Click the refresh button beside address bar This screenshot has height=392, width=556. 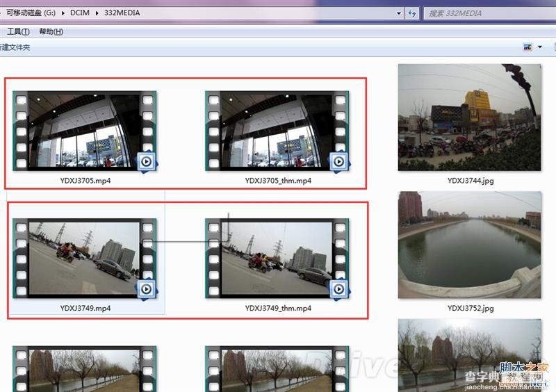[411, 13]
